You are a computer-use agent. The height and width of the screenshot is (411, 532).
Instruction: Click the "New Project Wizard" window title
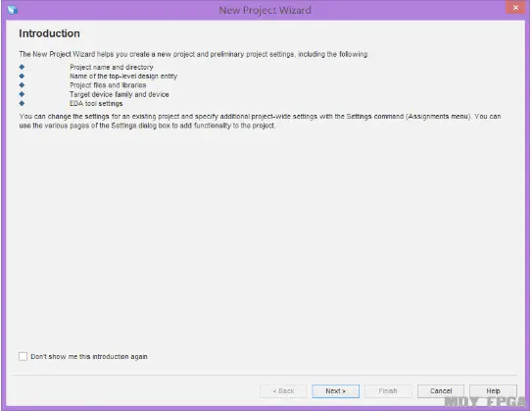265,10
